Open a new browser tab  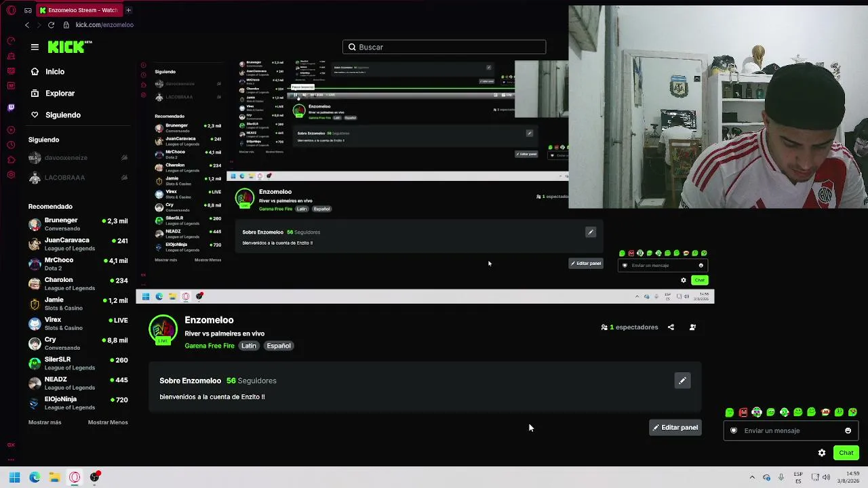coord(128,10)
